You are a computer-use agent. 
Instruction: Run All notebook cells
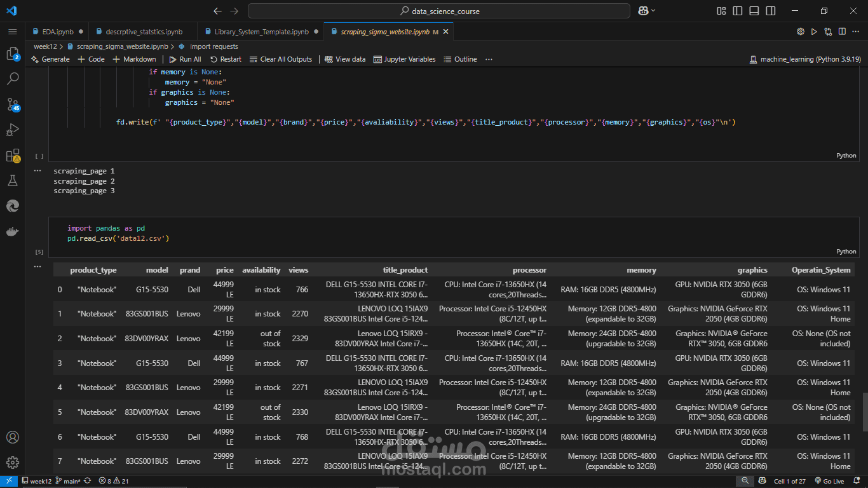click(185, 59)
